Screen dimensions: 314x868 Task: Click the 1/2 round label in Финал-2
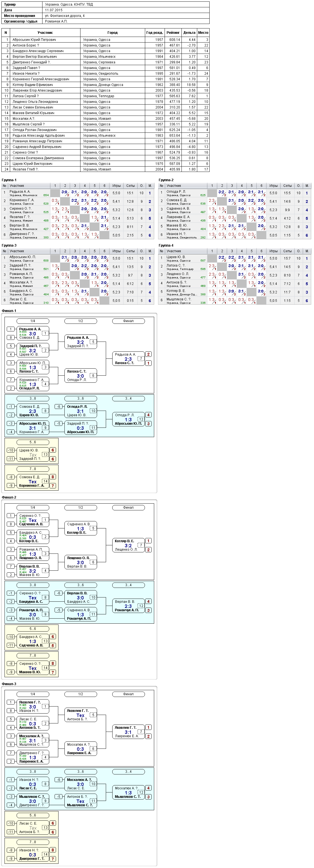coord(81,508)
